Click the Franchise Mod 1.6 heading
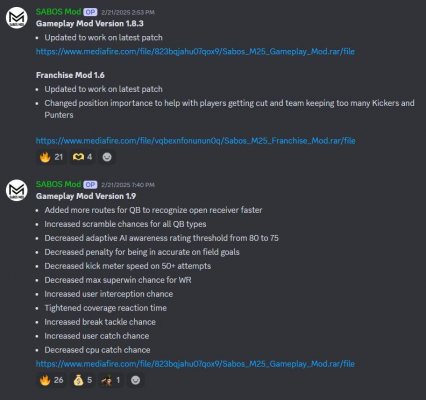The image size is (426, 400). (x=70, y=75)
